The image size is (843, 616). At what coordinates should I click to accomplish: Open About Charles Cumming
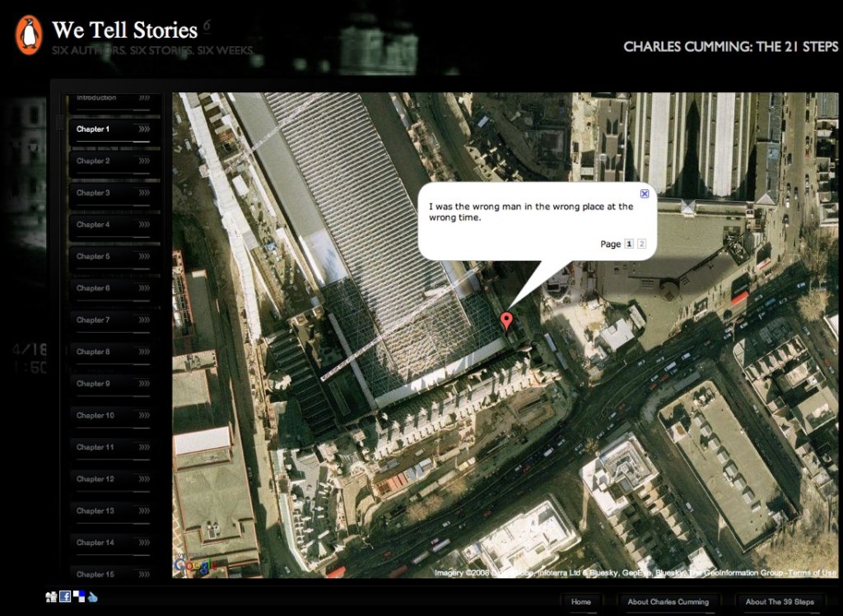668,603
